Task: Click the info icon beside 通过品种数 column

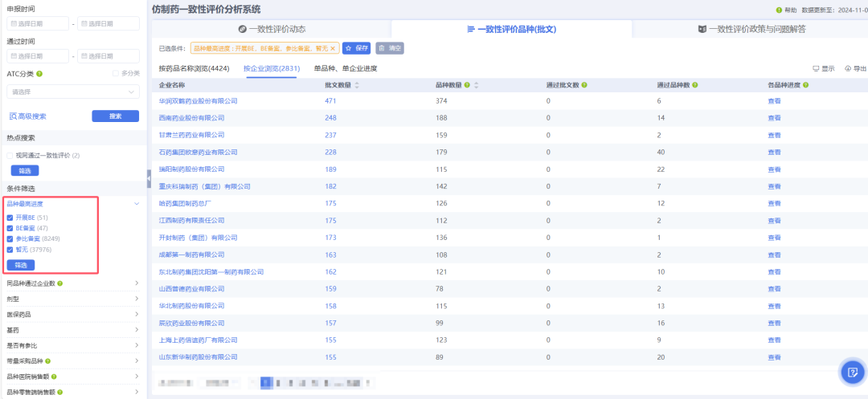Action: (x=694, y=84)
